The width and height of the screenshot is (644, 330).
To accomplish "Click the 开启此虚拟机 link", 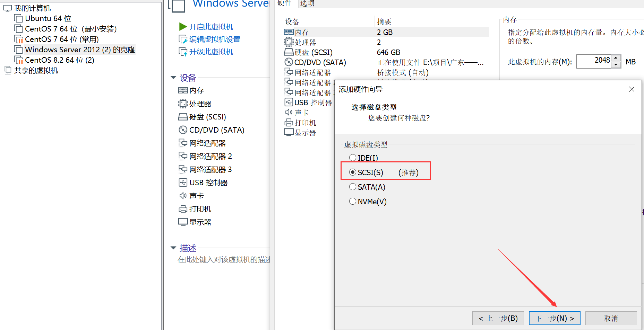I will click(211, 27).
